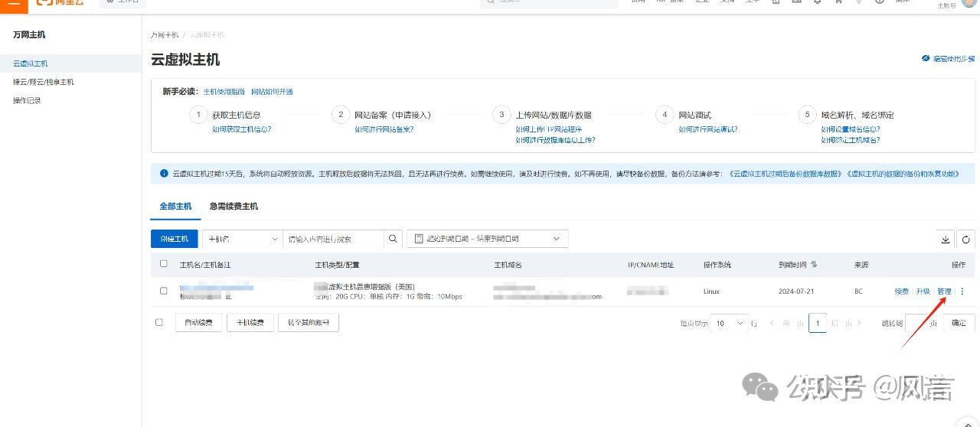Open the three-dot more actions menu in the host row
Screen dimensions: 980x427
pos(962,292)
